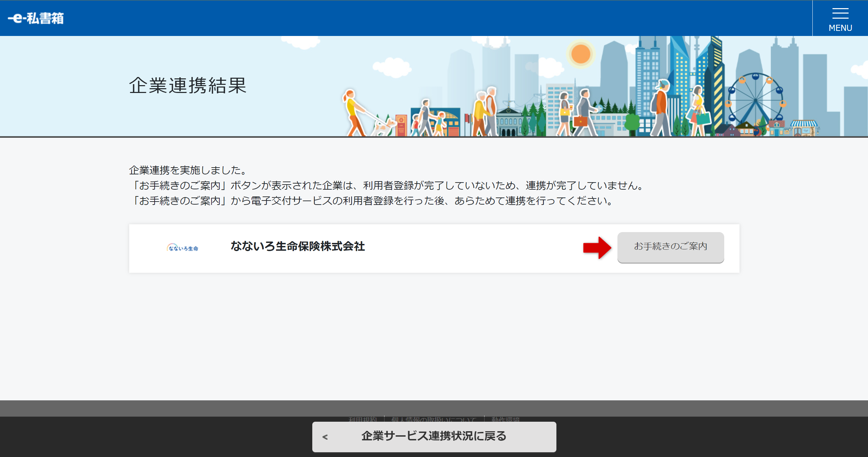The image size is (868, 457).
Task: Click the e-私書箱 logo in the header
Action: 36,19
